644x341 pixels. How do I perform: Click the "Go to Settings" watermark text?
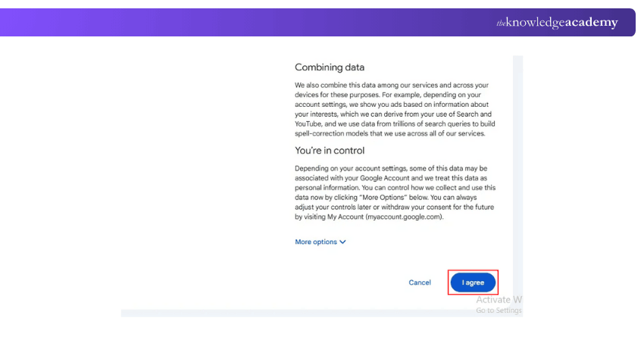click(499, 311)
